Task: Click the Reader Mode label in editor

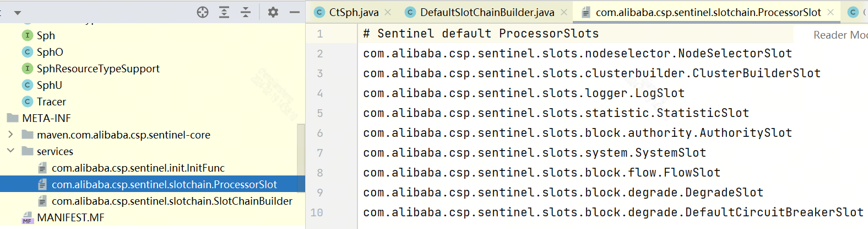Action: (840, 35)
